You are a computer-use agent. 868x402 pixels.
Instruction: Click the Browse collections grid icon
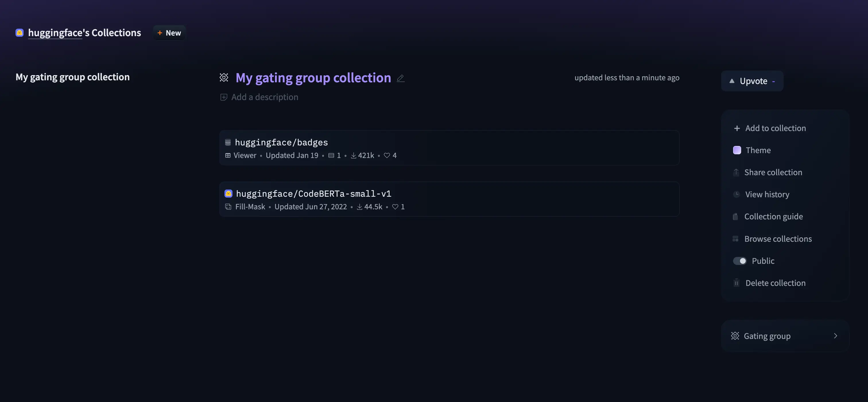(736, 239)
